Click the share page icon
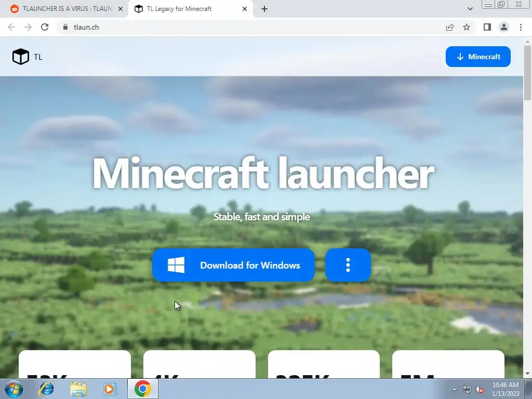532x399 pixels. point(450,27)
